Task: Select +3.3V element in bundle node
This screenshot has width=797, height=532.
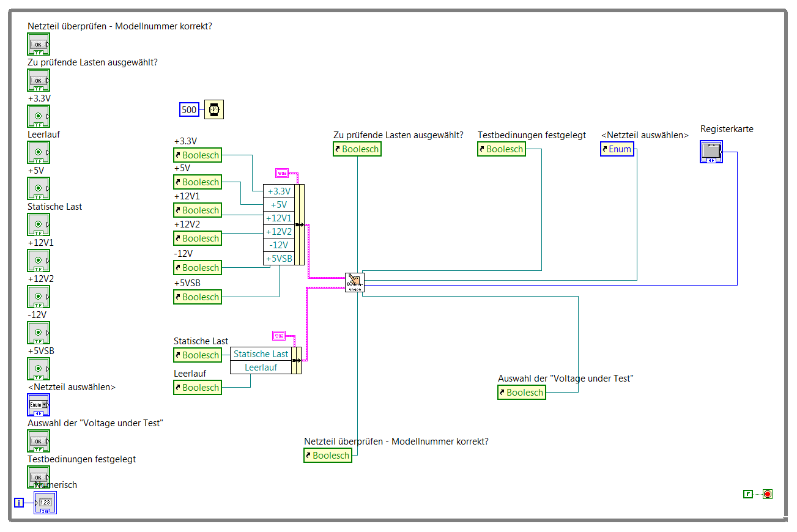Action: (x=279, y=191)
